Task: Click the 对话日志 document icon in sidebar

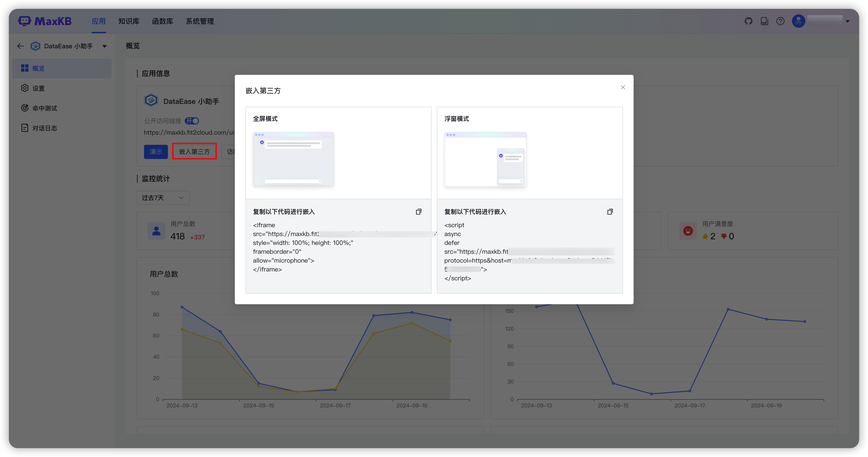Action: click(x=25, y=128)
